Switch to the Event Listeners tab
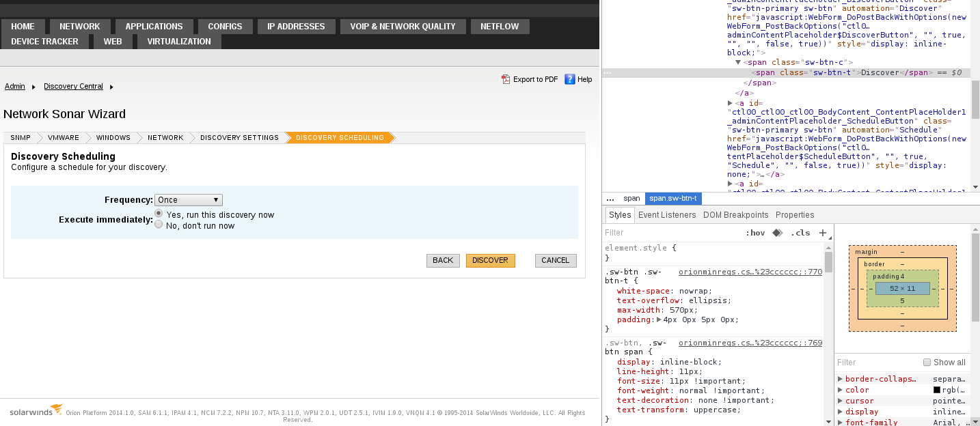The height and width of the screenshot is (426, 980). (667, 215)
